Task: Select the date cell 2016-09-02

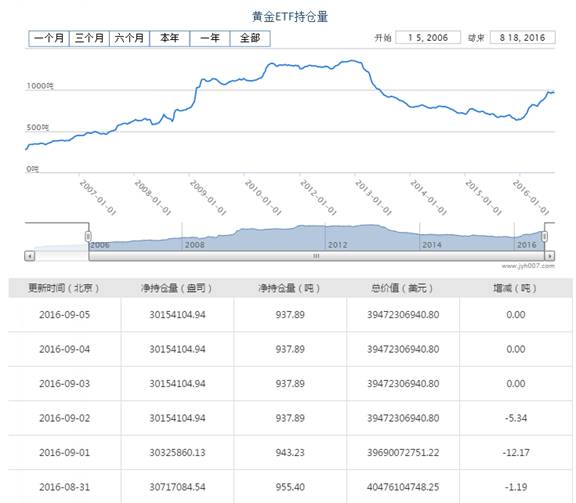Action: click(x=65, y=418)
